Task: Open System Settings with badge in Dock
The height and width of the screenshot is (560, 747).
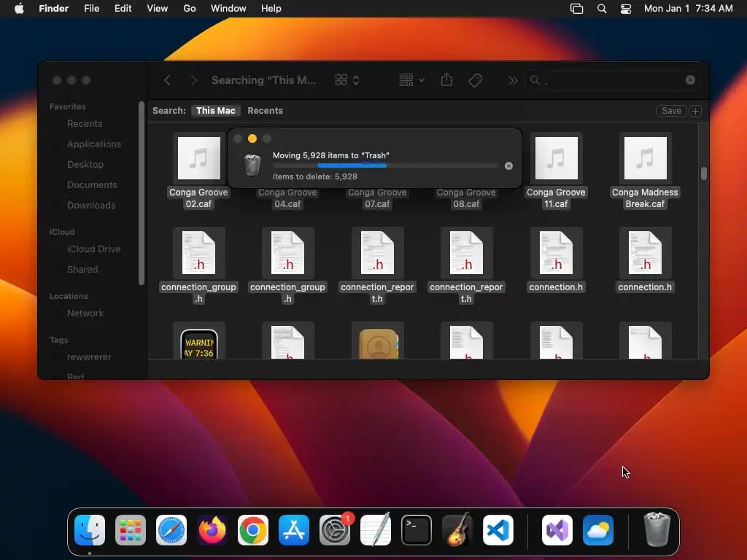Action: tap(335, 530)
